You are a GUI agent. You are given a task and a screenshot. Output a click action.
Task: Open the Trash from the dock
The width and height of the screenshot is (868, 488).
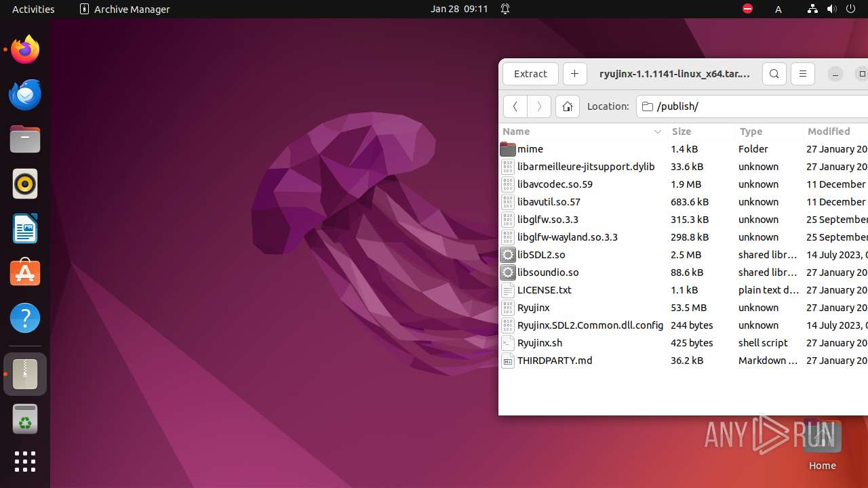tap(25, 419)
